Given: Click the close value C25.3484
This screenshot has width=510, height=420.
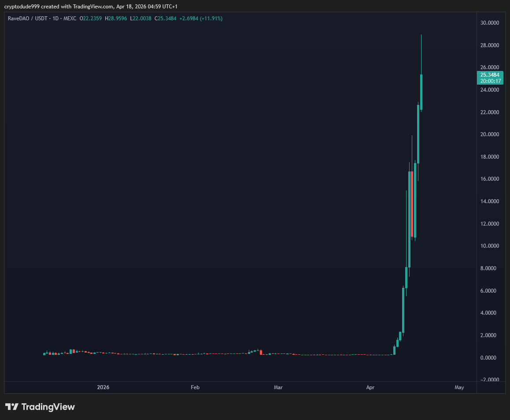Looking at the screenshot, I should coord(165,19).
